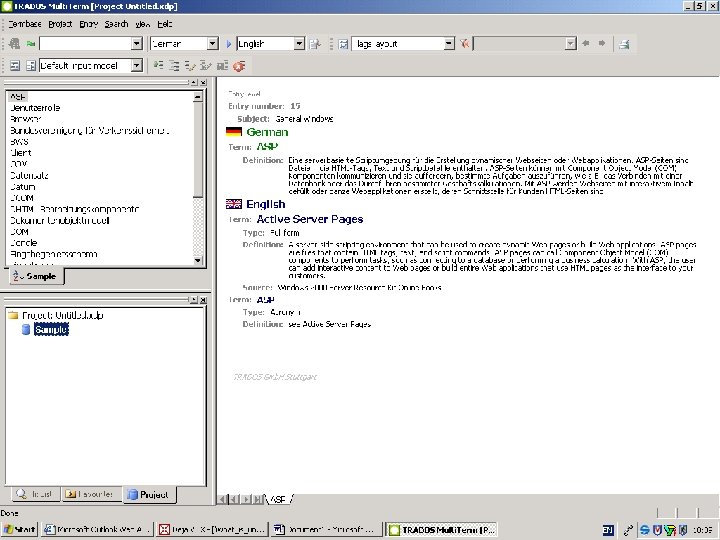Click into the search term input field
The width and height of the screenshot is (720, 540).
[x=85, y=44]
